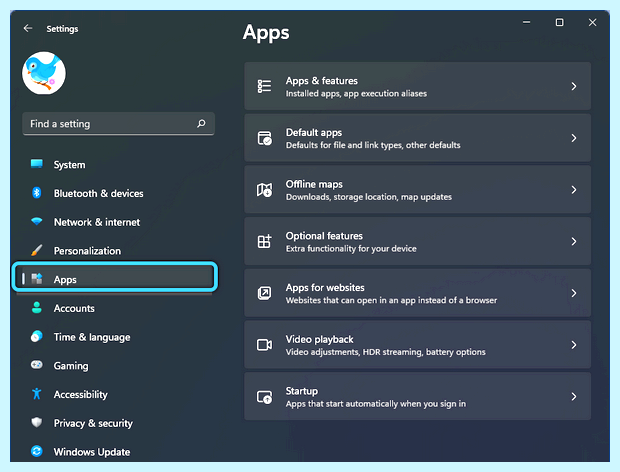Click the Apps & features list icon
Image resolution: width=620 pixels, height=472 pixels.
(265, 86)
